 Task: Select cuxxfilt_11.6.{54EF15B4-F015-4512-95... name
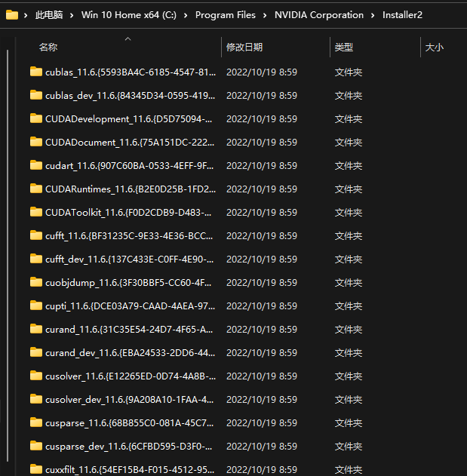(x=130, y=470)
